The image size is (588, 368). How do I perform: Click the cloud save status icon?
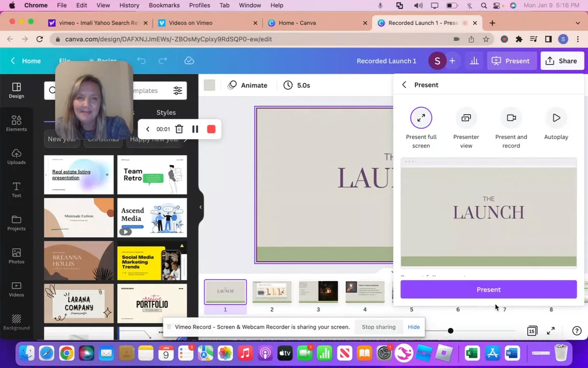pos(189,60)
